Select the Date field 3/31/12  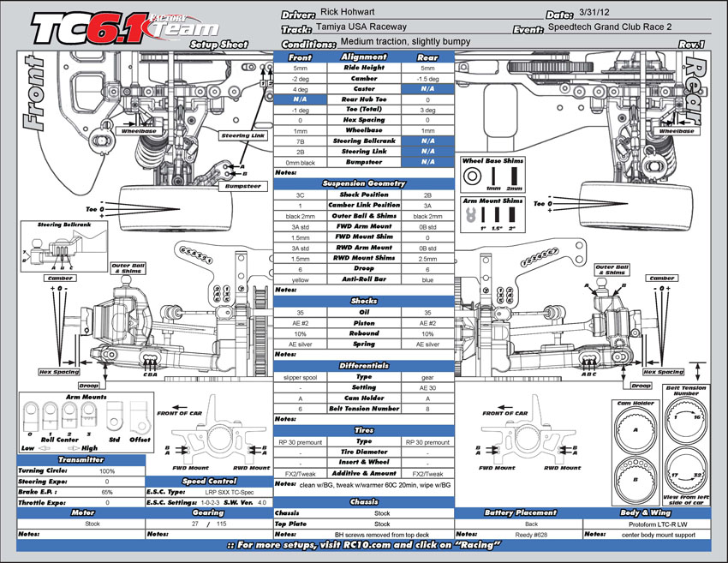pos(594,13)
